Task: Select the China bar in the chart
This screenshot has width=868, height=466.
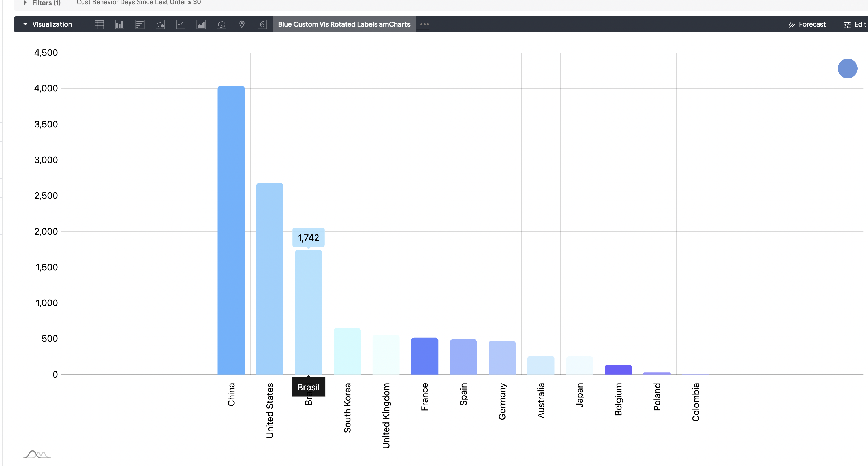Action: [231, 229]
